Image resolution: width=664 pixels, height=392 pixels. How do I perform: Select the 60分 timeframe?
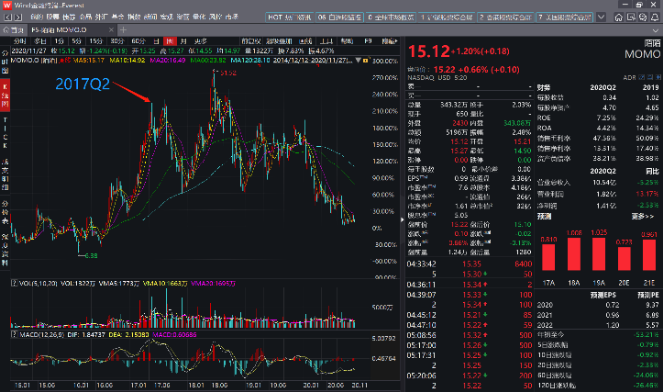click(x=138, y=41)
